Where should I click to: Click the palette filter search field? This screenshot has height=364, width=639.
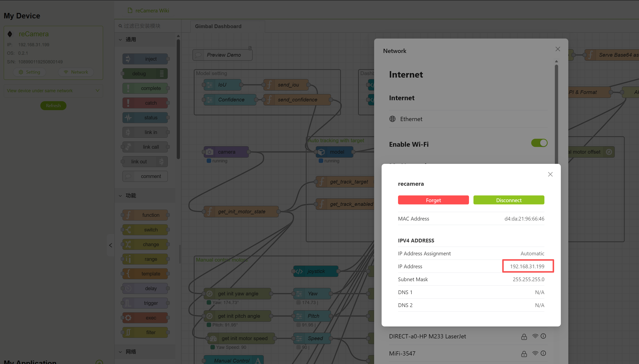(x=148, y=26)
